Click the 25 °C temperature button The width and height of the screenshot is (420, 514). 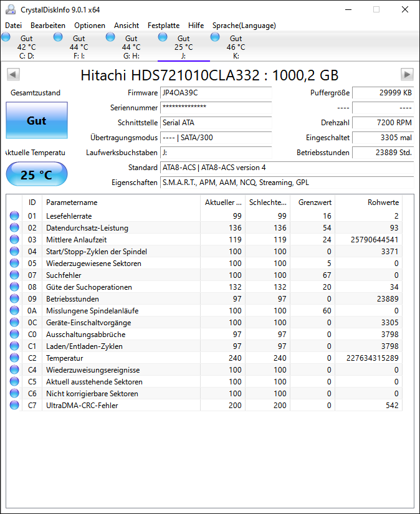(37, 174)
